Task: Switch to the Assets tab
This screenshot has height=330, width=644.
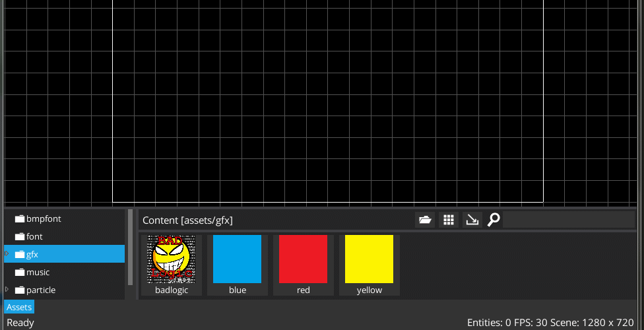Action: 19,307
